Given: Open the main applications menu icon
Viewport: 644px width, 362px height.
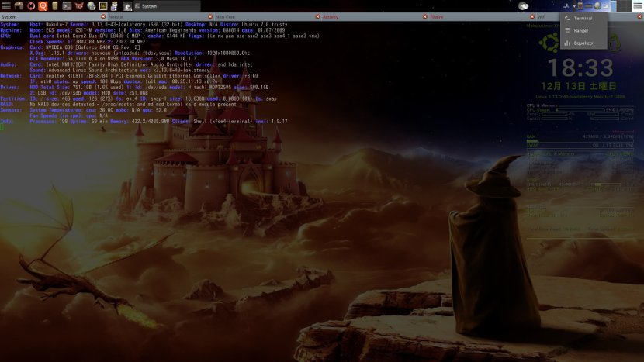Looking at the screenshot, I should click(6, 5).
